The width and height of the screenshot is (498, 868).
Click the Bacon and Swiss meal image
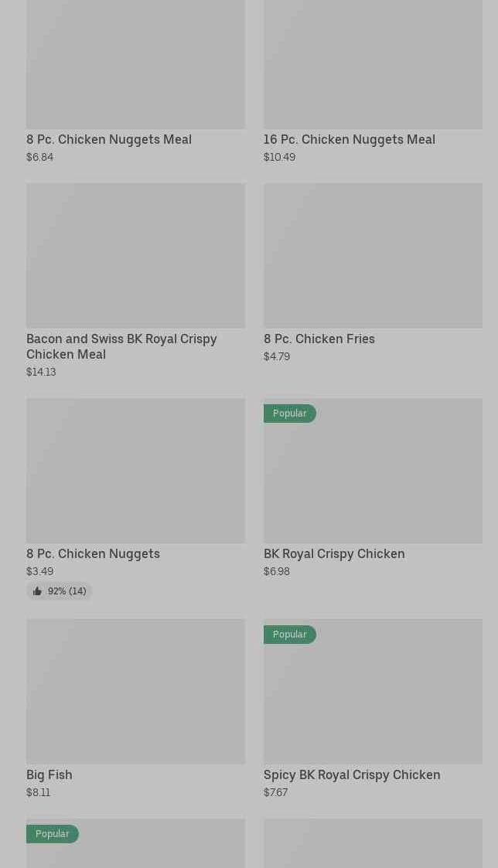pyautogui.click(x=135, y=255)
